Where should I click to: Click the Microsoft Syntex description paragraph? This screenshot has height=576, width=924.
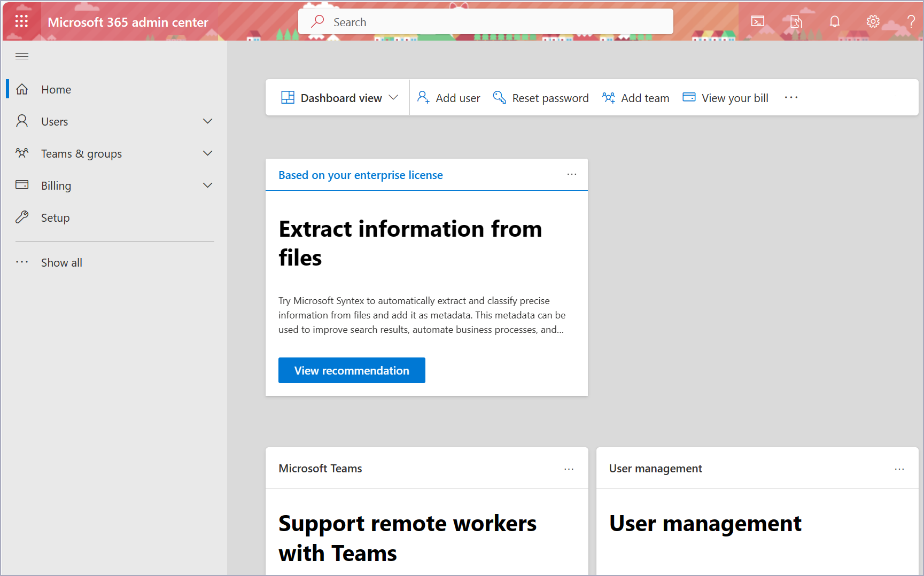422,315
